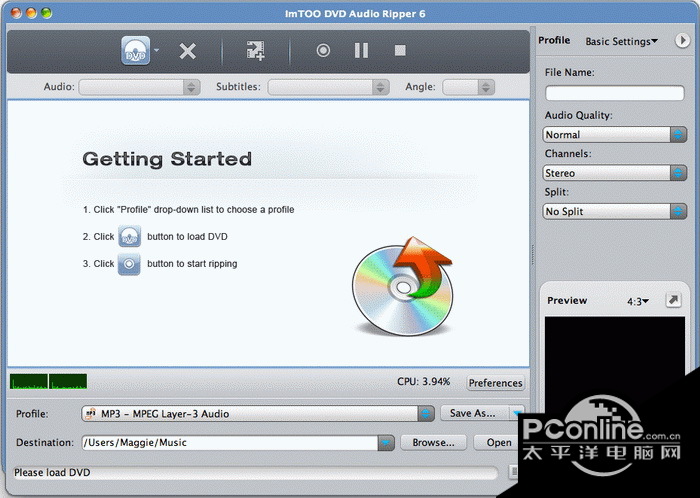This screenshot has width=700, height=498.
Task: Click the side panel splitter handle
Action: pos(533,255)
